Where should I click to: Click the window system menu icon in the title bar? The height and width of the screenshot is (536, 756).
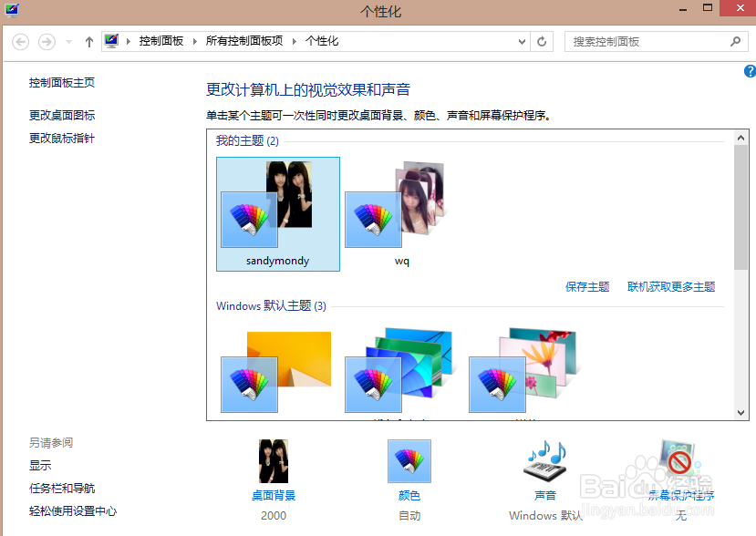12,10
